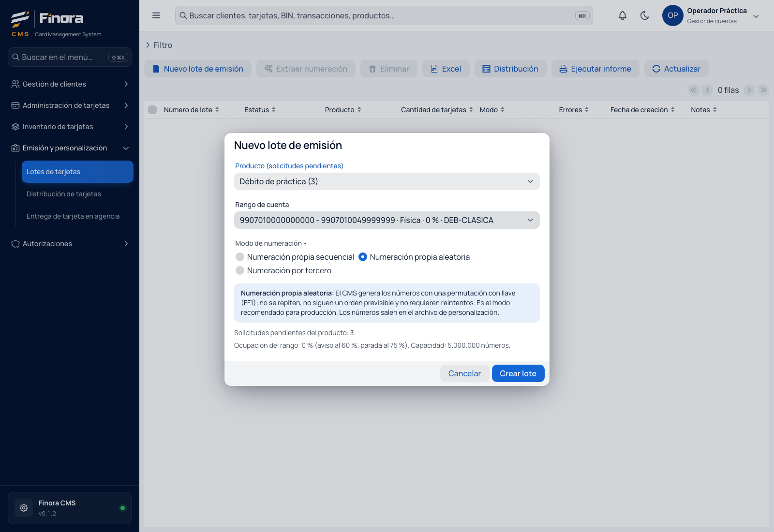The width and height of the screenshot is (774, 532).
Task: Expand Inventario de tarjetas menu
Action: (70, 127)
